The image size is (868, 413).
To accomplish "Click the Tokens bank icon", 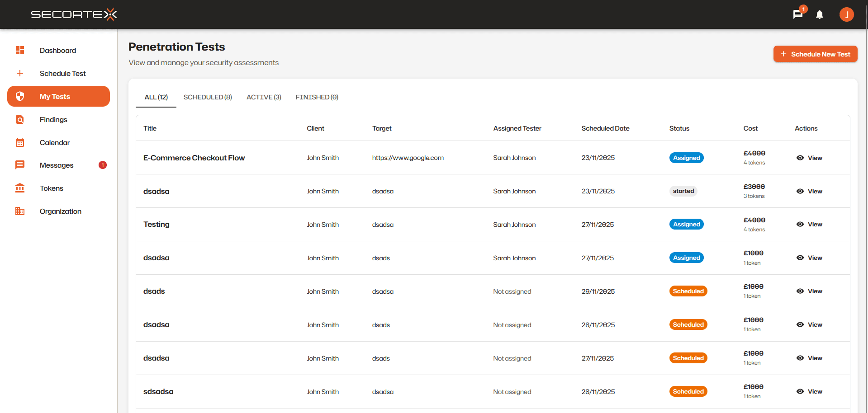I will 20,188.
